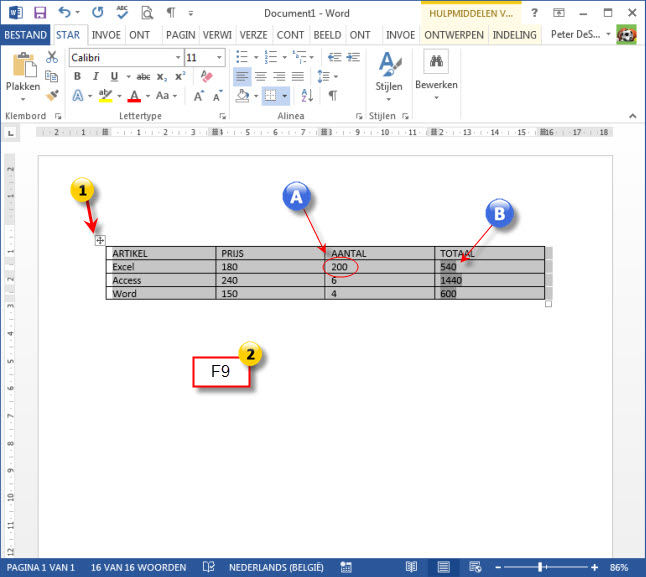Open the INDELING table tools tab
Image resolution: width=646 pixels, height=577 pixels.
(x=515, y=35)
